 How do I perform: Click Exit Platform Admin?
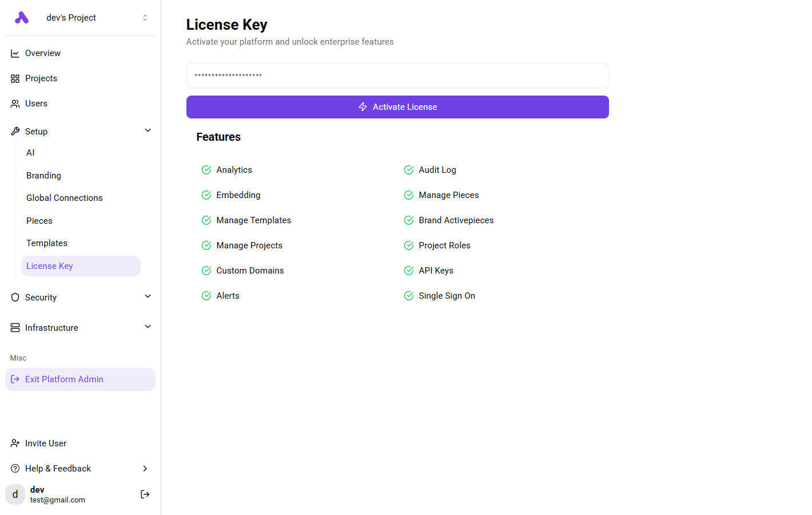(x=64, y=379)
